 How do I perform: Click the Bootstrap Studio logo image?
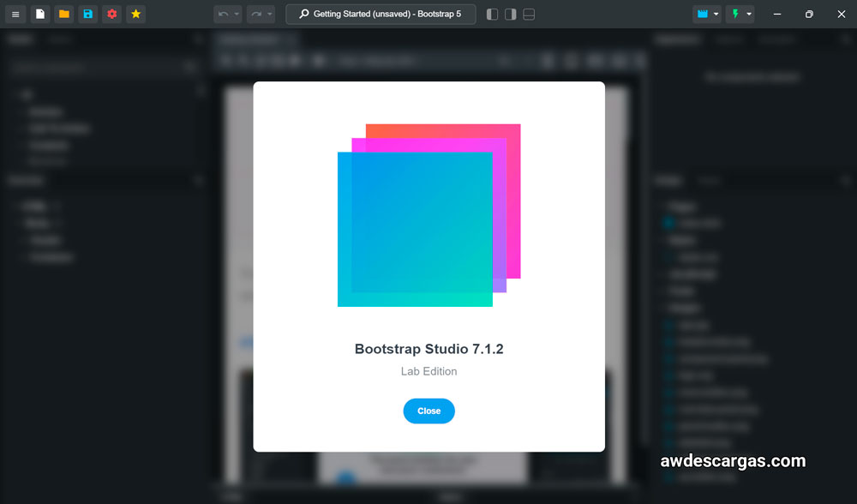pyautogui.click(x=429, y=215)
